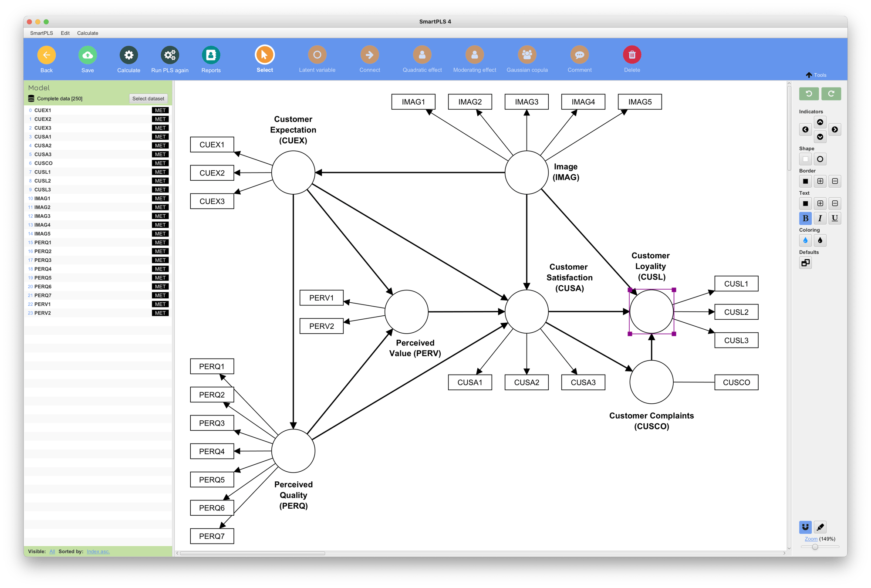The height and width of the screenshot is (588, 871).
Task: Click the Connect tool icon
Action: click(368, 54)
